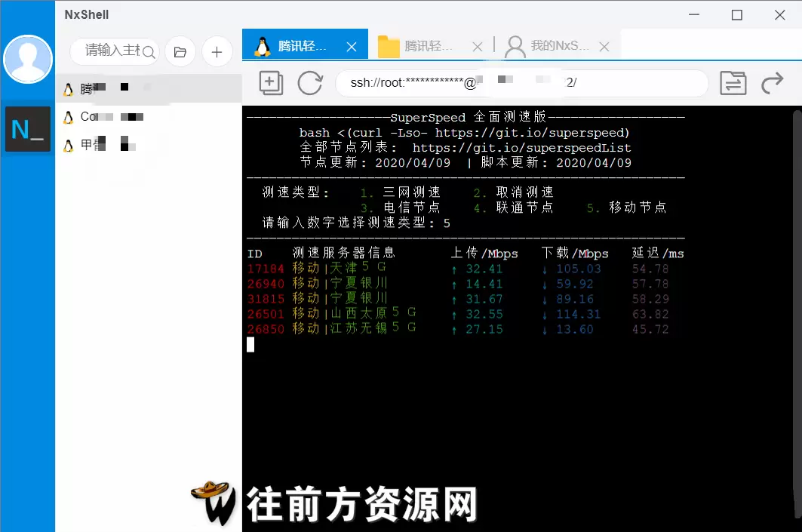The width and height of the screenshot is (802, 532).
Task: Click the search magnifier in host field
Action: [149, 51]
